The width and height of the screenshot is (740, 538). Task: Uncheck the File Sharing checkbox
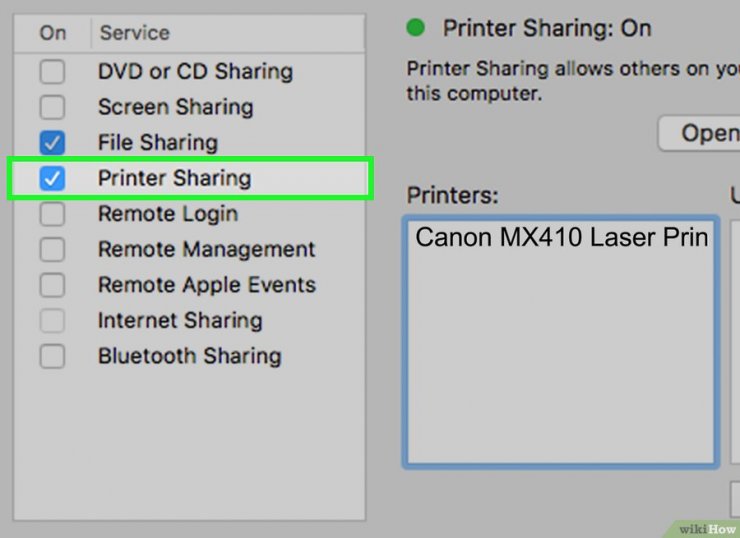click(52, 143)
